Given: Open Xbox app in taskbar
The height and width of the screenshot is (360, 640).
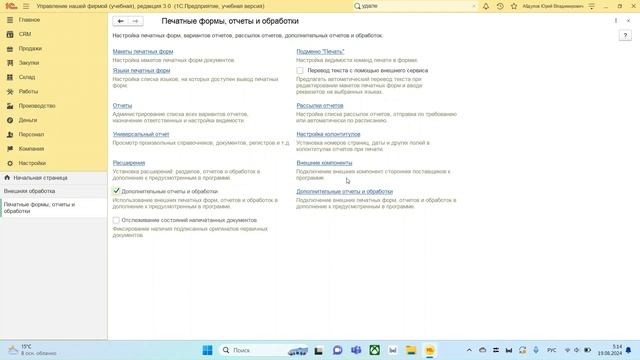Looking at the screenshot, I should point(374,350).
